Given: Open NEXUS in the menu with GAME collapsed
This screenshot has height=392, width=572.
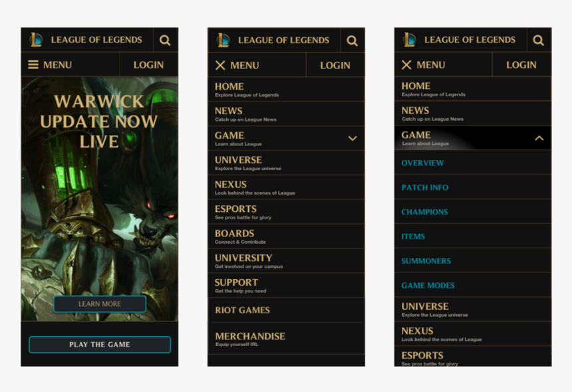Looking at the screenshot, I should (x=286, y=187).
